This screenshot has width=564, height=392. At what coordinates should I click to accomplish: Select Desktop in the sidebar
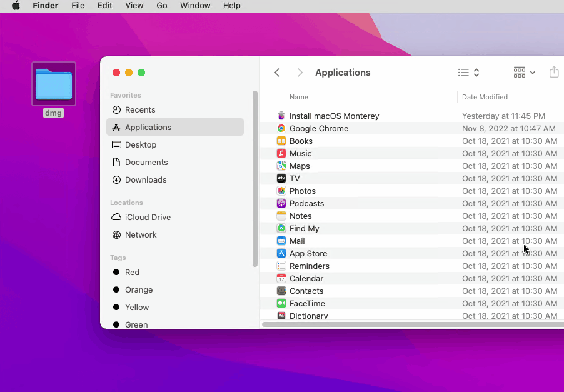coord(175,144)
